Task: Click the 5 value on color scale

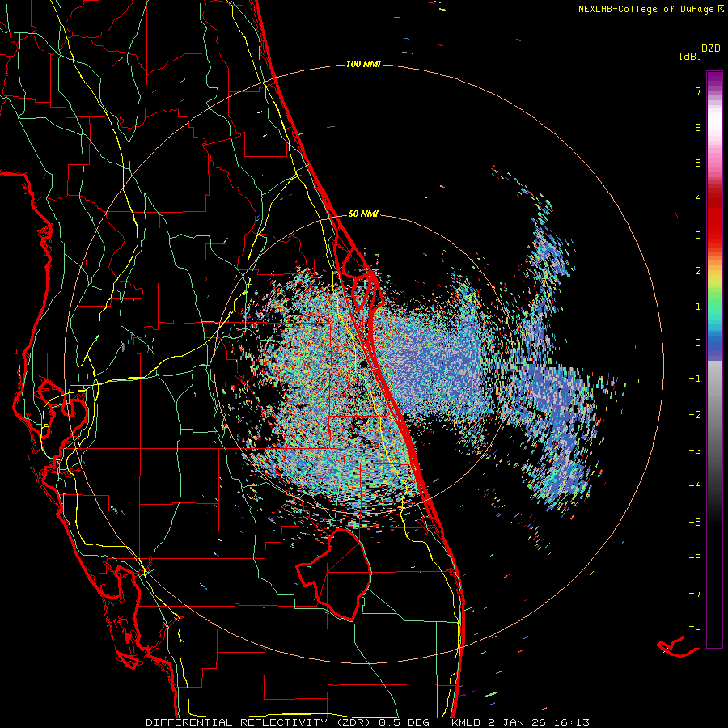Action: 698,163
